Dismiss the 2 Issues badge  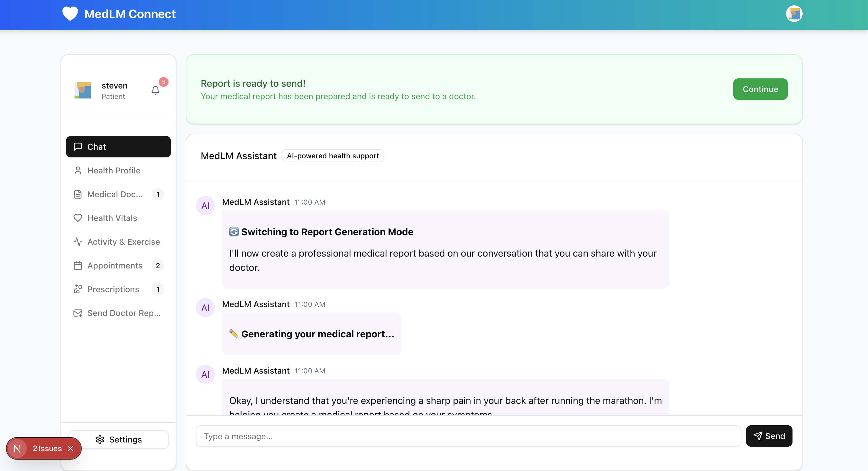point(70,448)
